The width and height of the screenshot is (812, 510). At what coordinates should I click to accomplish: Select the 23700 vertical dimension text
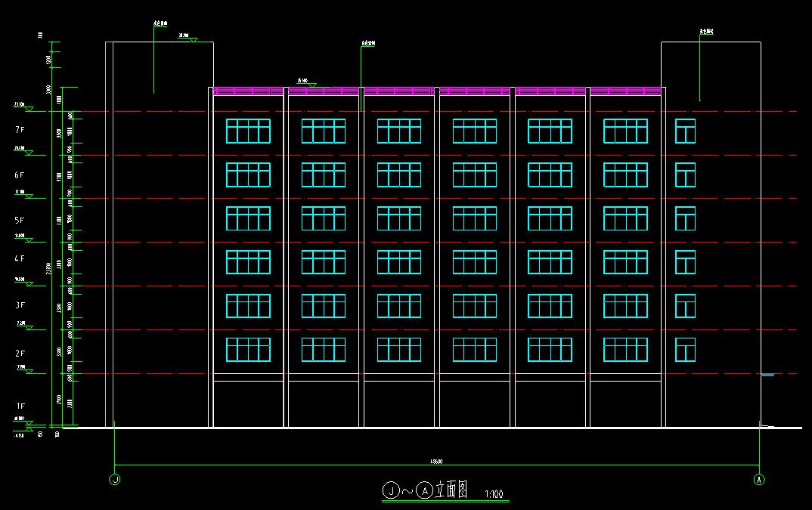click(x=49, y=268)
